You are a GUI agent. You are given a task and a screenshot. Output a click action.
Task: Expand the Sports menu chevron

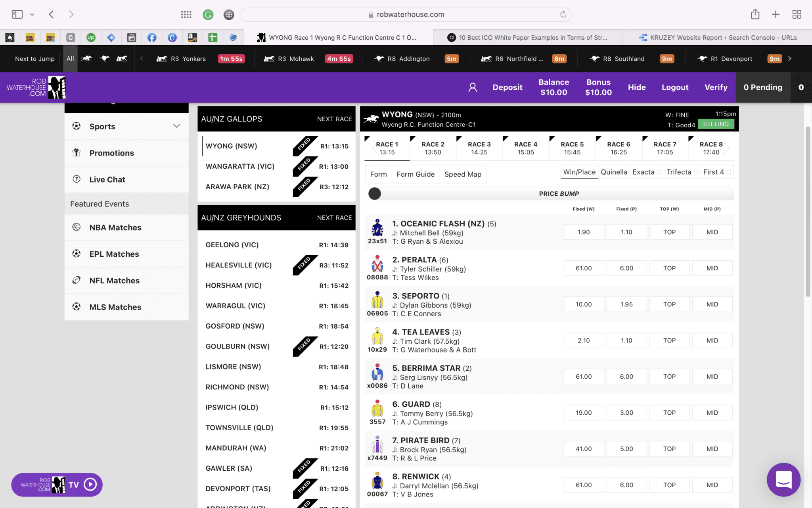click(177, 126)
